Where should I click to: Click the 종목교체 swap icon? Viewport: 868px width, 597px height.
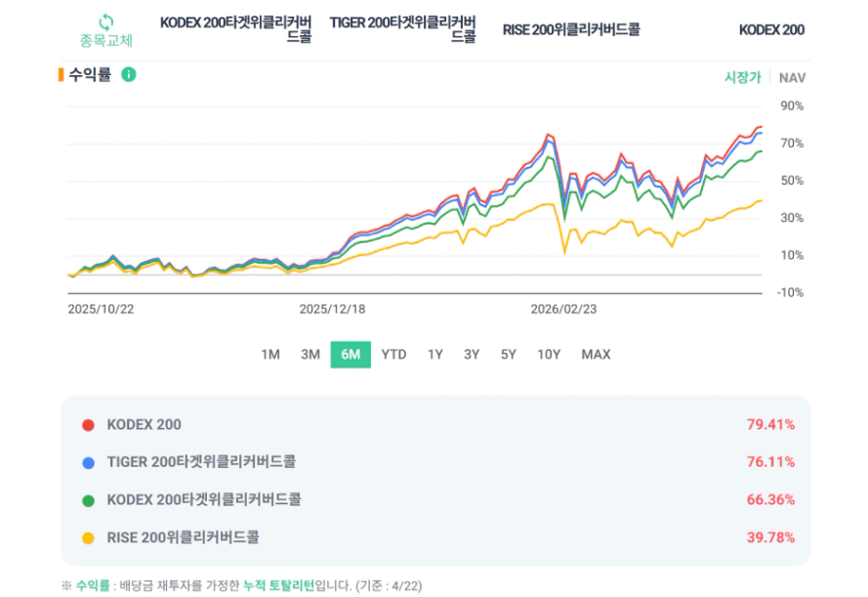(x=105, y=22)
